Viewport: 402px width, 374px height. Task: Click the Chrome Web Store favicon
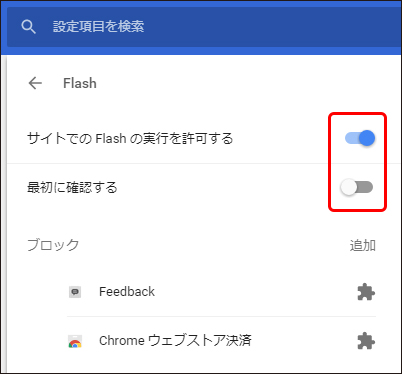75,342
